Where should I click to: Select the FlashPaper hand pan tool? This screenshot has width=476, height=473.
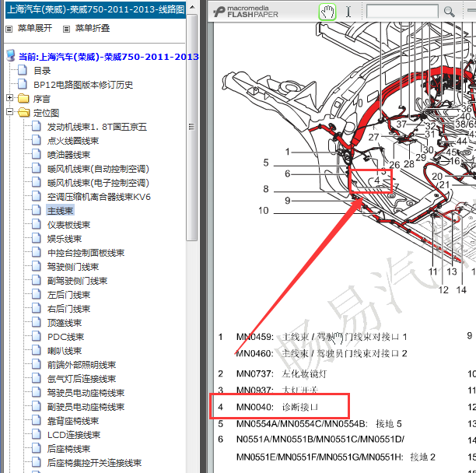click(x=327, y=12)
